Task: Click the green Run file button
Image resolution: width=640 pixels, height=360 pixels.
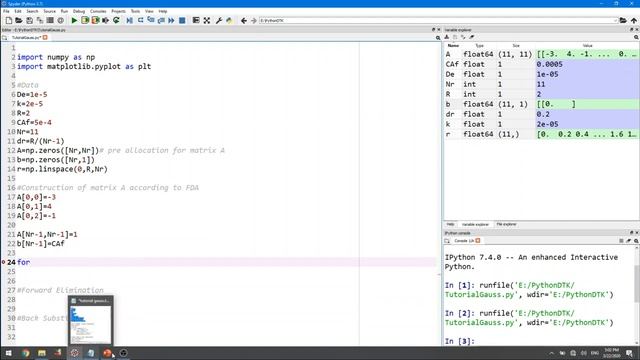Action: 74,20
